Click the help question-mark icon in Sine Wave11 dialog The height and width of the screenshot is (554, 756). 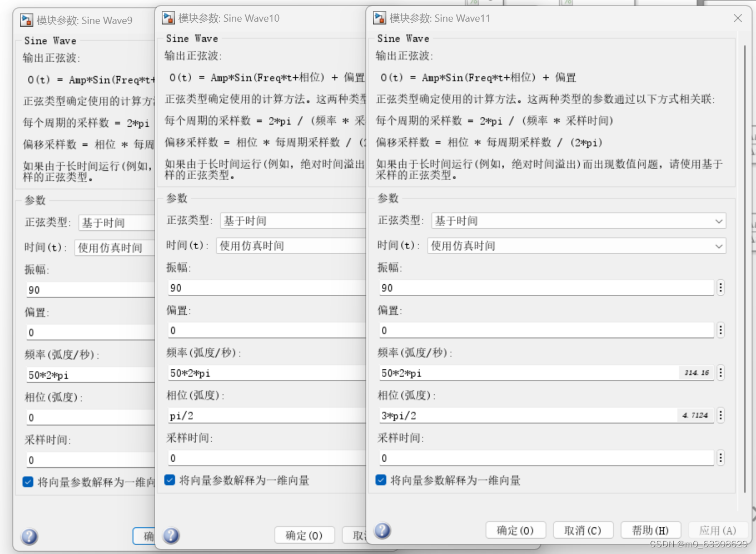(382, 531)
